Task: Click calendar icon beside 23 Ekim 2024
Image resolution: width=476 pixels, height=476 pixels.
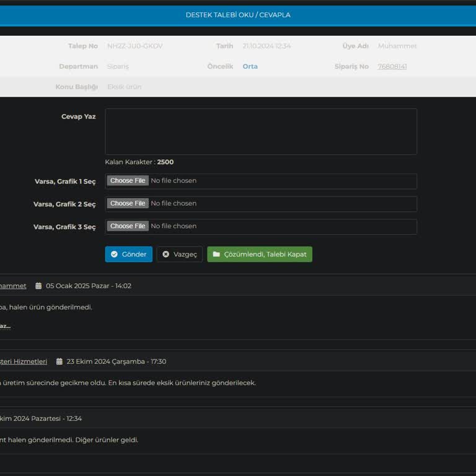Action: pyautogui.click(x=59, y=362)
